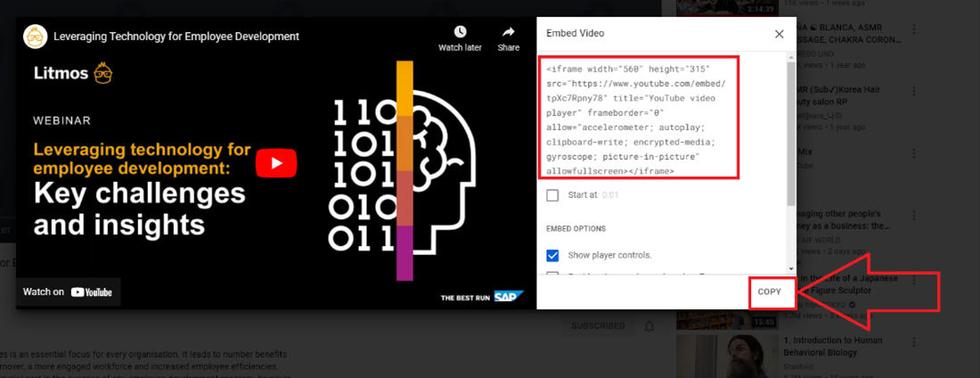Click the Litmos channel avatar on the video
The width and height of the screenshot is (980, 378).
(x=35, y=37)
